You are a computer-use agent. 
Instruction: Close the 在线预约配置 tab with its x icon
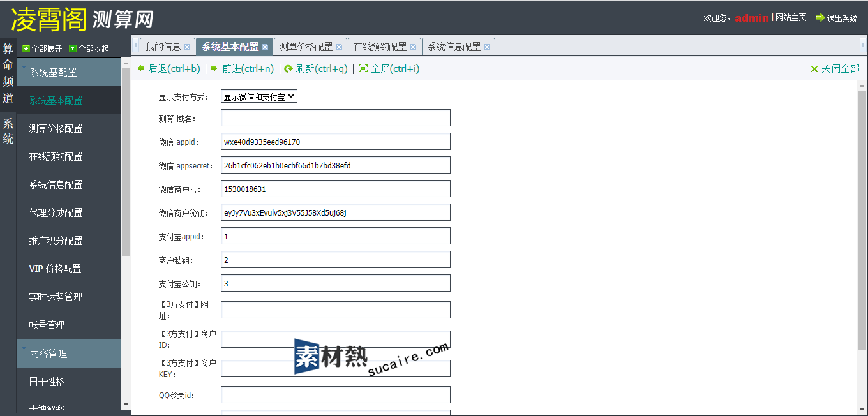pos(413,47)
